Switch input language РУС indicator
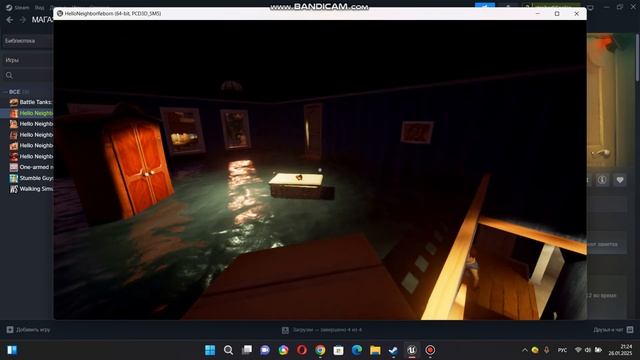Screen dimensions: 640x360 point(562,350)
